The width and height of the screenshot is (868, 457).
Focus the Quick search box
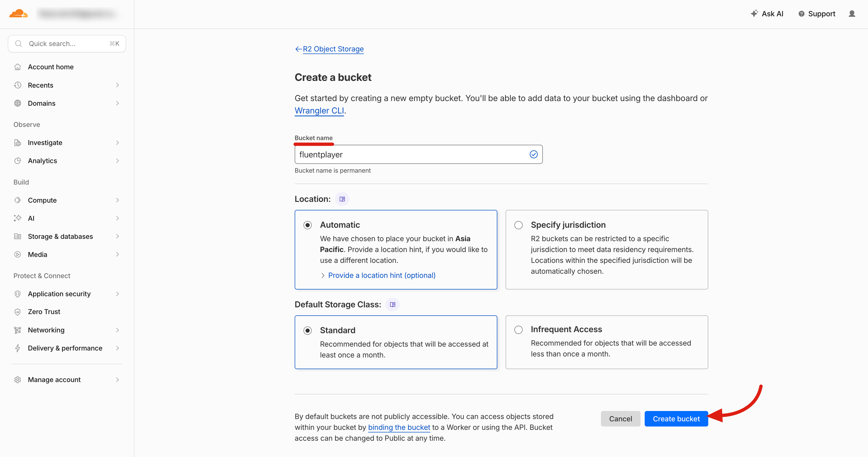pyautogui.click(x=67, y=43)
